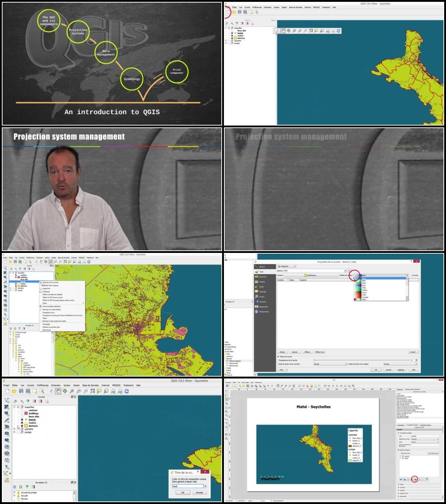Viewport: 446px width, 504px height.
Task: Collapse the shapefiles group in 'Titre de la co...' frame
Action: 14,407
